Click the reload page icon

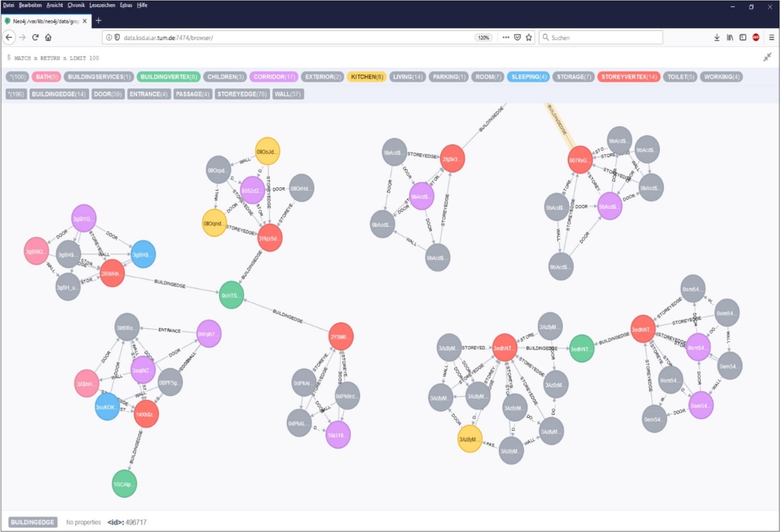(x=34, y=37)
